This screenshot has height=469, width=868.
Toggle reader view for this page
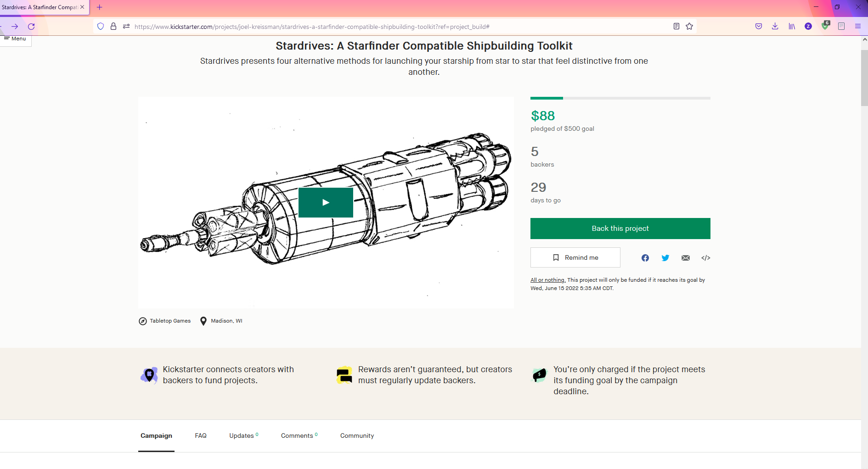(676, 27)
